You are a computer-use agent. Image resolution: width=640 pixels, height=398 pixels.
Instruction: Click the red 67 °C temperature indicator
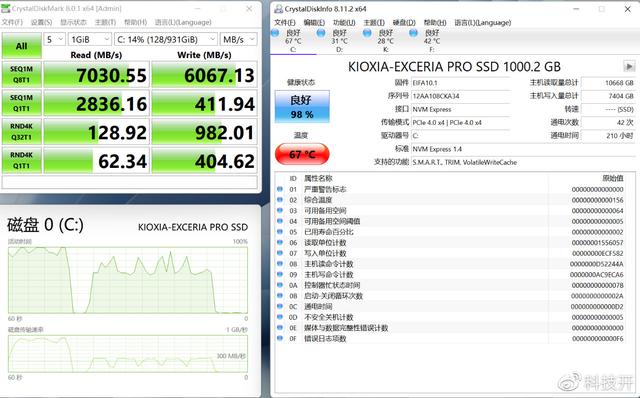(302, 154)
